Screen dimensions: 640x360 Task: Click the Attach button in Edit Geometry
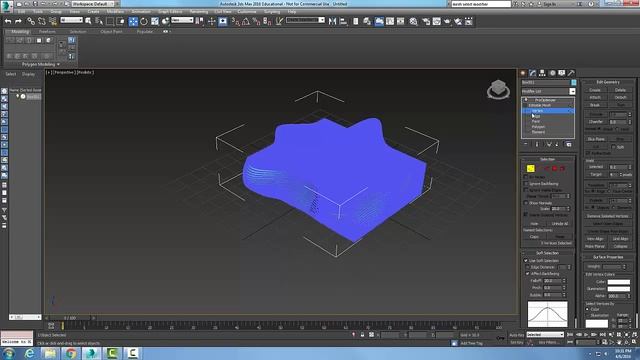click(595, 98)
